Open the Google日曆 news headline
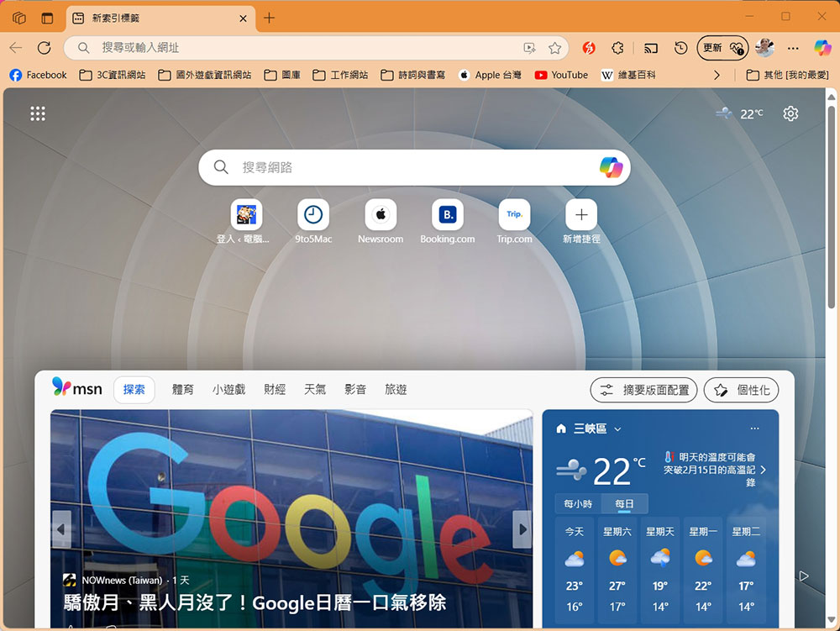 [255, 602]
